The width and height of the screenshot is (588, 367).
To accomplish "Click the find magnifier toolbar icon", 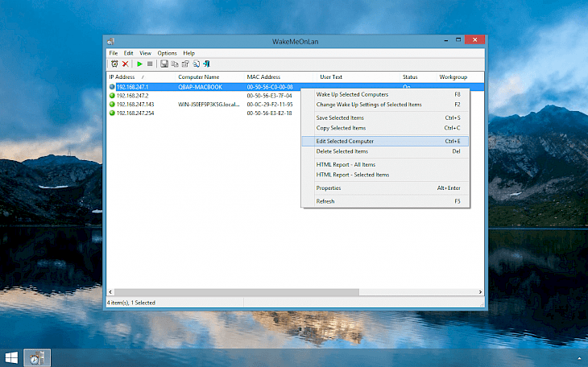I will point(196,64).
